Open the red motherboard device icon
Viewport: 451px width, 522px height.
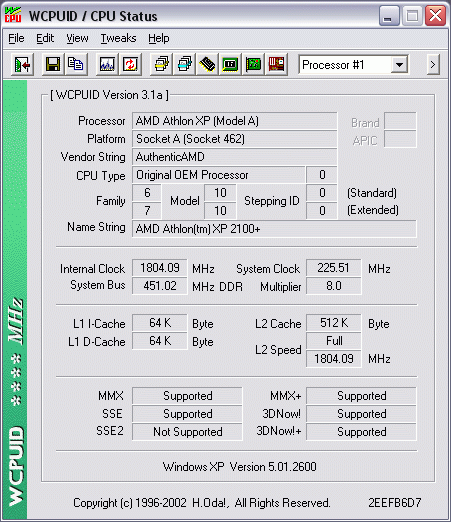pyautogui.click(x=276, y=64)
